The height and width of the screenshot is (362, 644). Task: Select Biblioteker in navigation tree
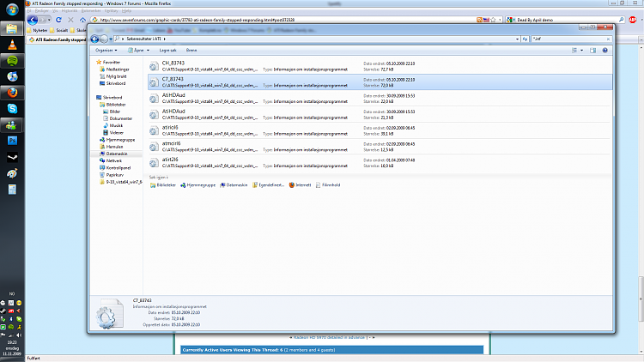113,105
